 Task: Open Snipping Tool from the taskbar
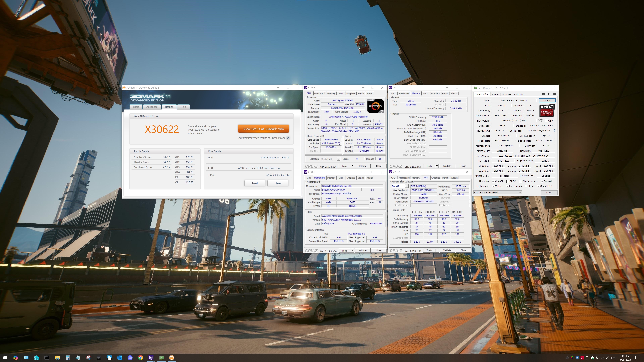(x=89, y=358)
